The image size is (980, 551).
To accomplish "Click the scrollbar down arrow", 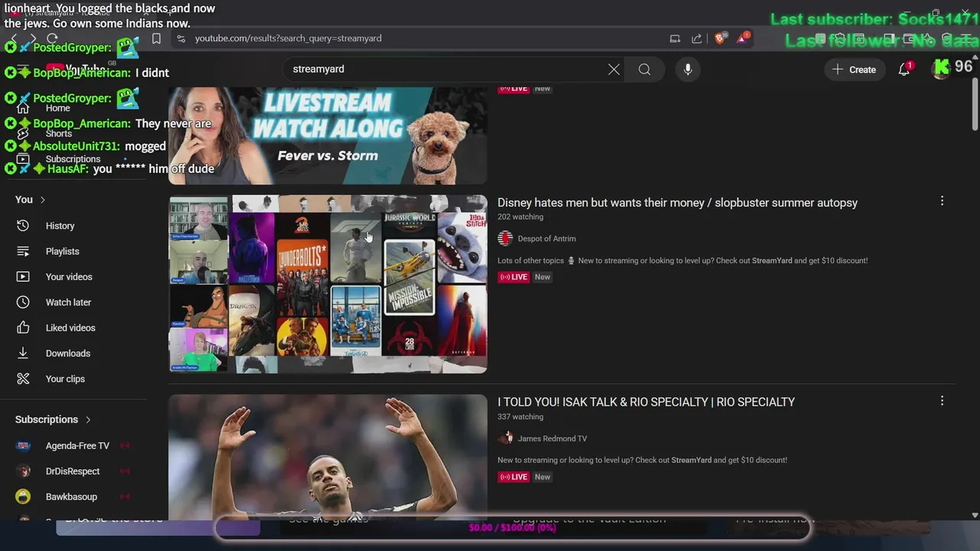I will (x=975, y=516).
